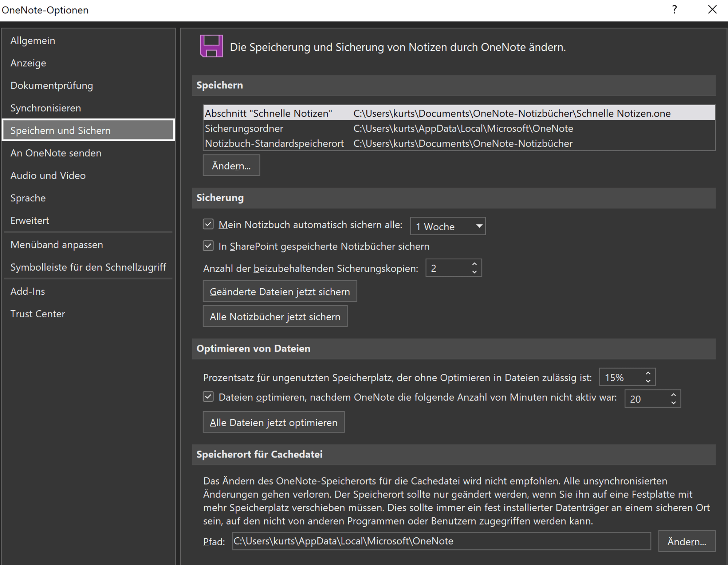This screenshot has width=728, height=565.
Task: Click the Sicherungskopien count field
Action: [x=447, y=268]
